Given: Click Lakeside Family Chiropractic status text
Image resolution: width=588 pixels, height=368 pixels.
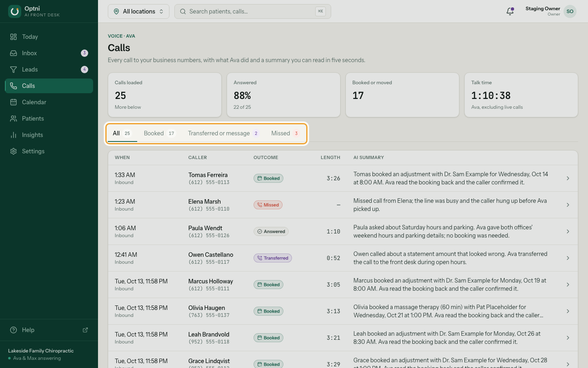Looking at the screenshot, I should [41, 351].
